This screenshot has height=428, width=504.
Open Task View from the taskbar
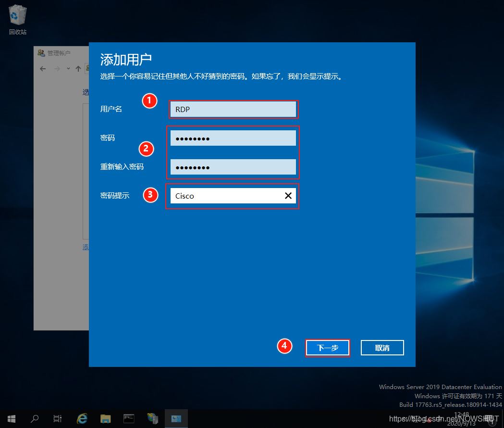tap(58, 418)
